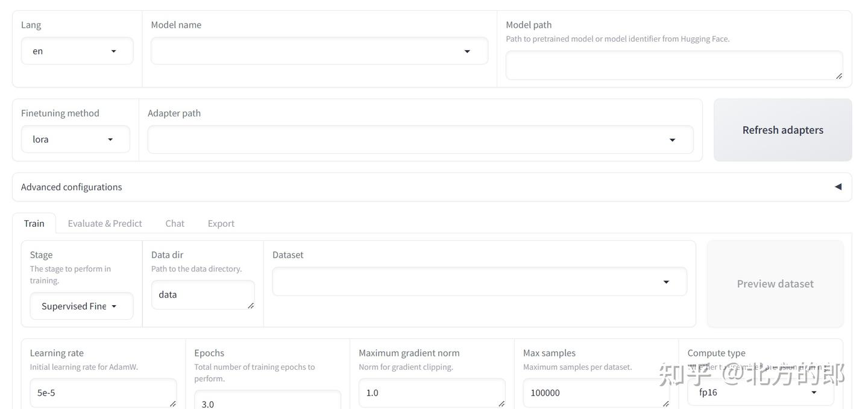Screen dimensions: 868x409
Task: Expand the Advanced configurations section
Action: 432,187
